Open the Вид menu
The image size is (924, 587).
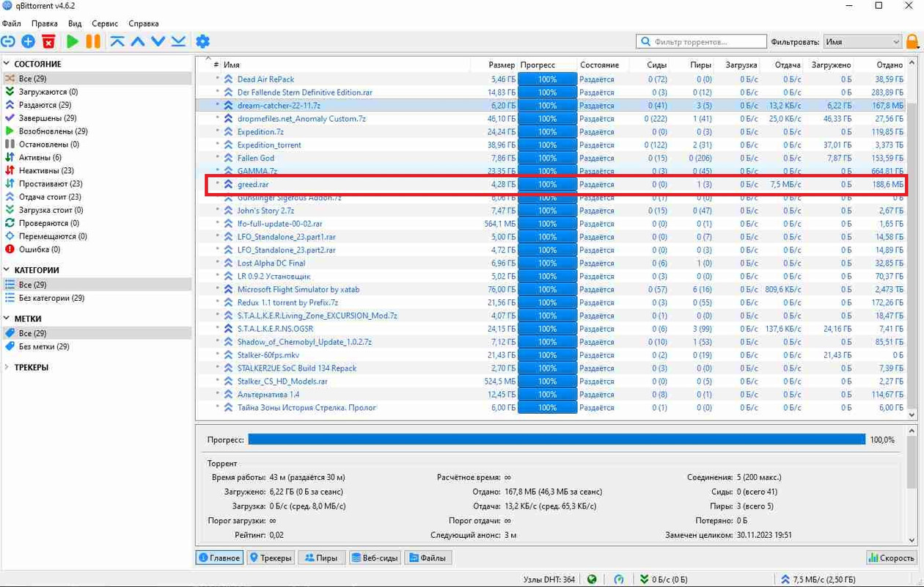[x=75, y=23]
